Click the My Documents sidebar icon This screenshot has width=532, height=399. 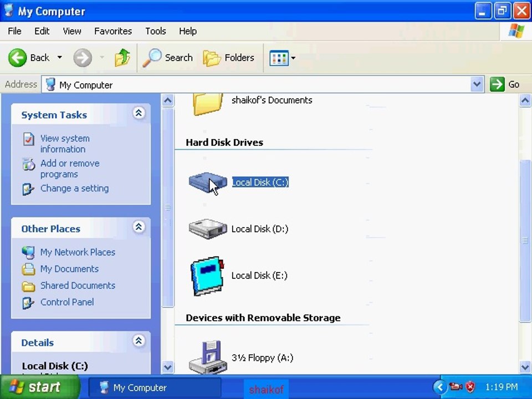click(x=28, y=269)
